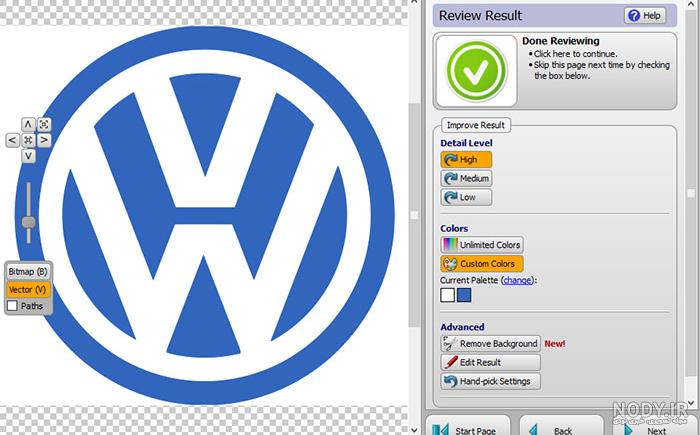Enable the Paths checkbox
The height and width of the screenshot is (435, 700).
tap(12, 306)
